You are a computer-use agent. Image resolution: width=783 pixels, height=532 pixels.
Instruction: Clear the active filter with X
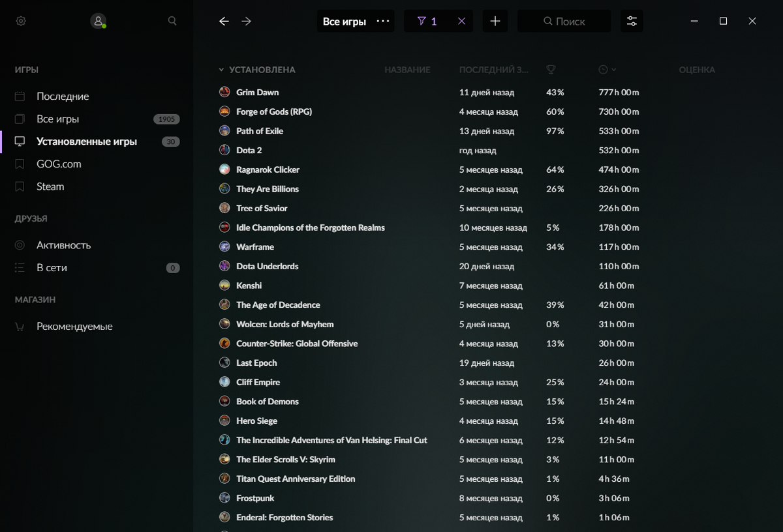[x=462, y=21]
